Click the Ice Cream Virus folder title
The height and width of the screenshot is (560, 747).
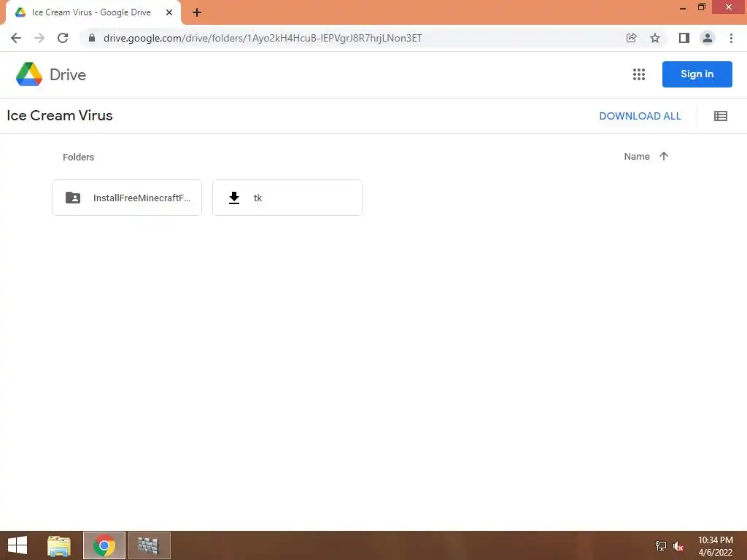60,116
